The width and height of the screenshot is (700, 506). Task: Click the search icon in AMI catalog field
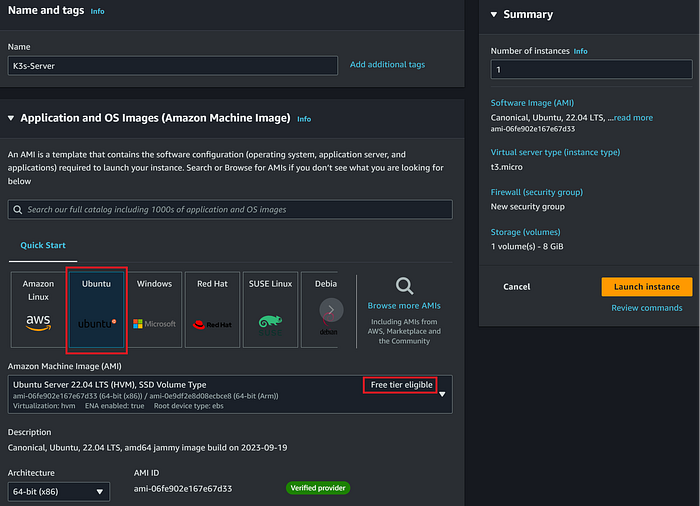[17, 209]
